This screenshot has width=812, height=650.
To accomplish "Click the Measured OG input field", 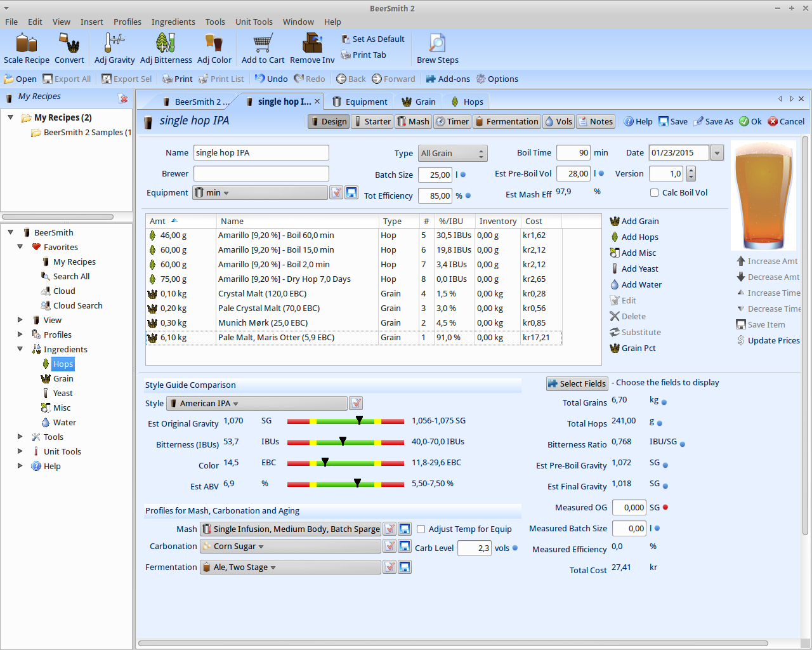I will [x=629, y=507].
